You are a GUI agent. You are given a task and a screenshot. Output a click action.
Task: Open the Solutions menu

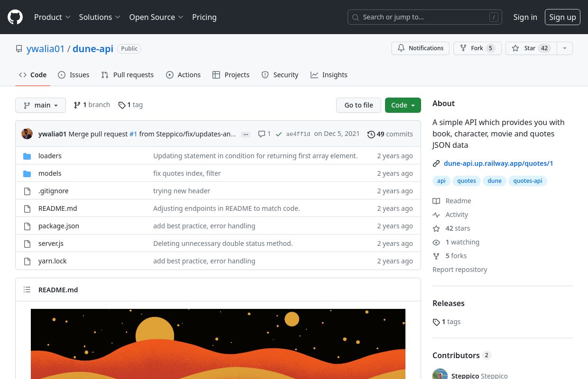[100, 17]
